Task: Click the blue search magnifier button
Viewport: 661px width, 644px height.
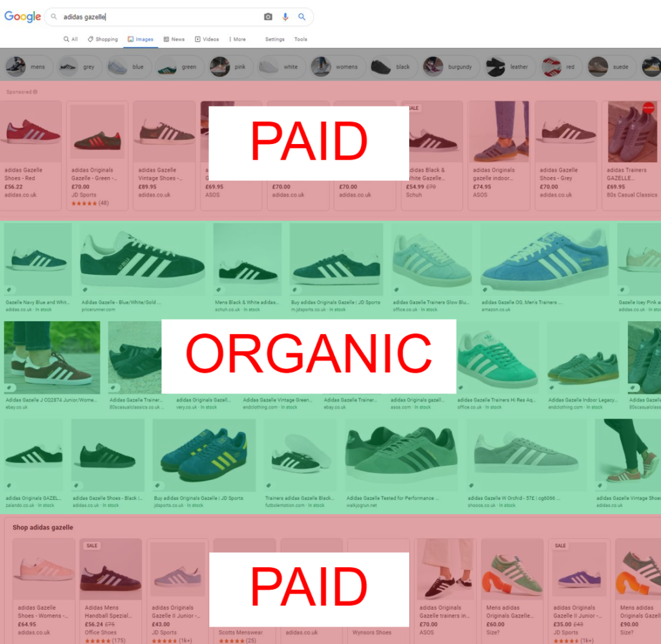Action: point(302,17)
